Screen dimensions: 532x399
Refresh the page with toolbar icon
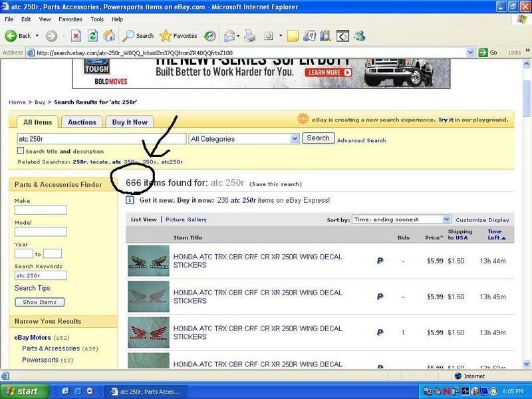[92, 36]
